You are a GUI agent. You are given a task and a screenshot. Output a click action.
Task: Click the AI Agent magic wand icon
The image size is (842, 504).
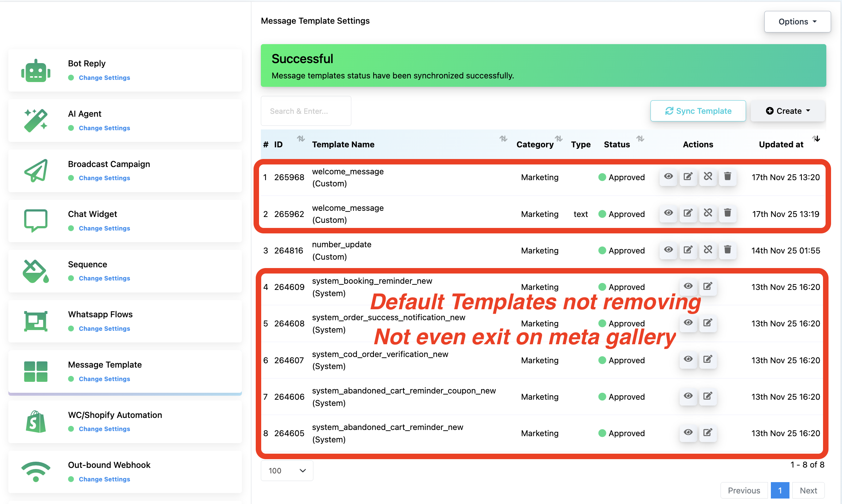pyautogui.click(x=35, y=120)
